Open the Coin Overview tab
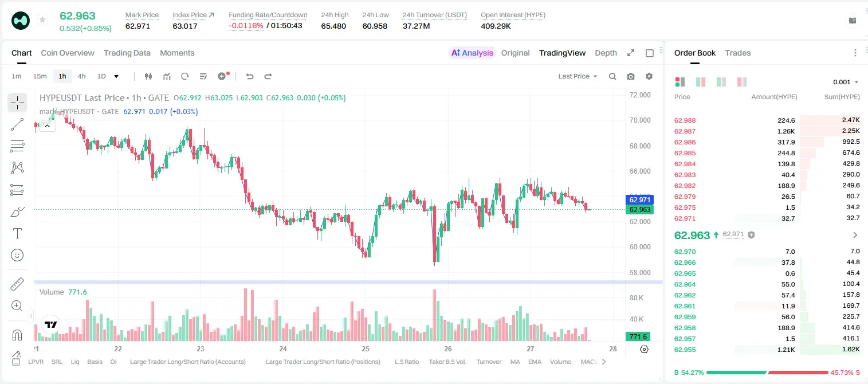This screenshot has height=384, width=868. [x=68, y=53]
